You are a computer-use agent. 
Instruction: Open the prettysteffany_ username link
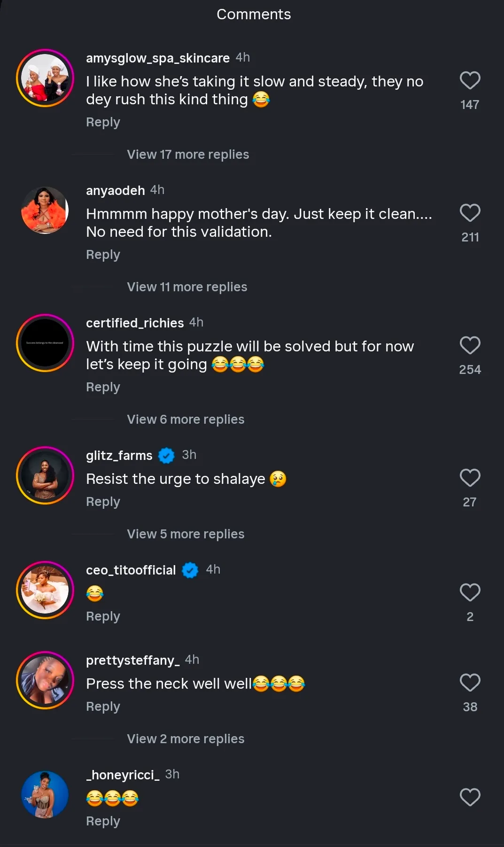[132, 660]
